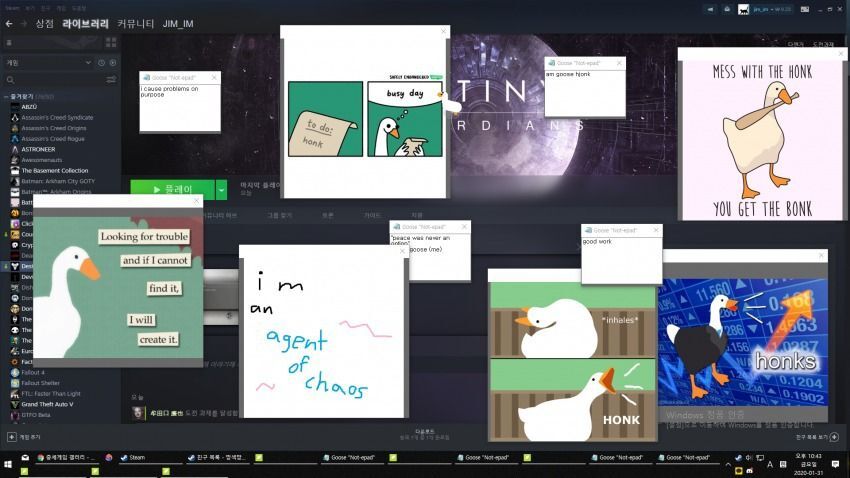Select Fallout Shelter in the game list
This screenshot has height=478, width=850.
click(40, 383)
